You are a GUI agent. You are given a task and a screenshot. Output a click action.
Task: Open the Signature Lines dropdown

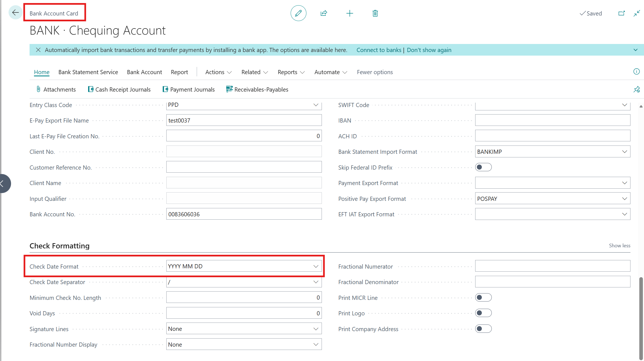coord(316,329)
